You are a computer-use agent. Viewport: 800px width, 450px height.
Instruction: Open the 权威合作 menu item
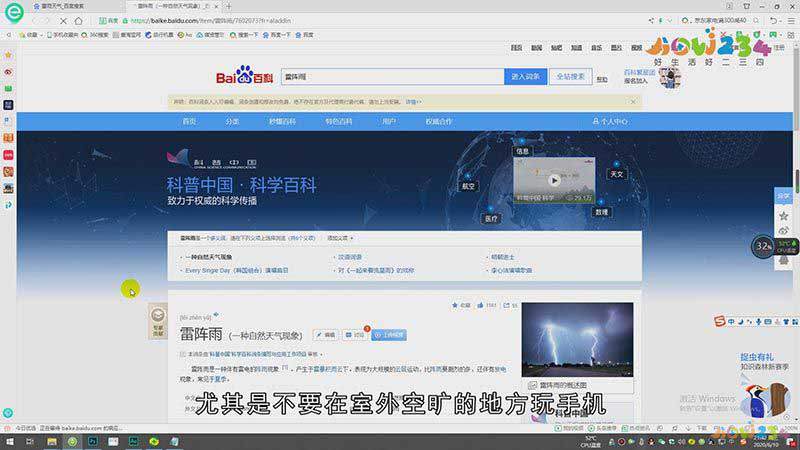pos(439,121)
